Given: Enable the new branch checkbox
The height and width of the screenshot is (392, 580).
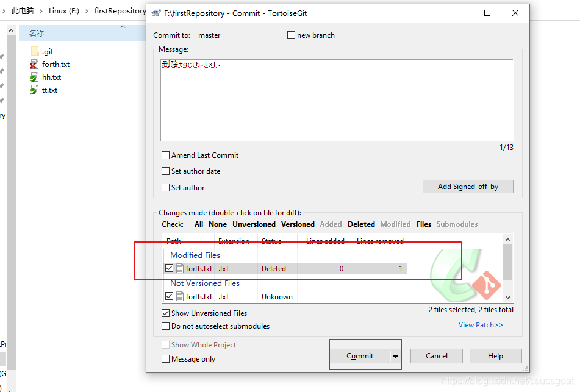Looking at the screenshot, I should click(291, 35).
